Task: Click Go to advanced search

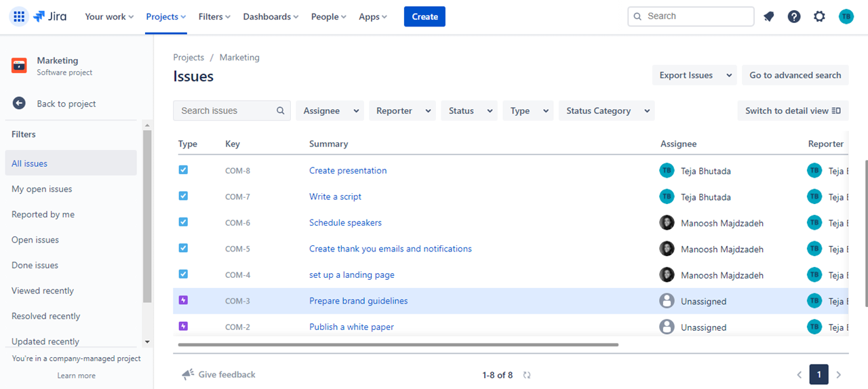Action: [795, 75]
